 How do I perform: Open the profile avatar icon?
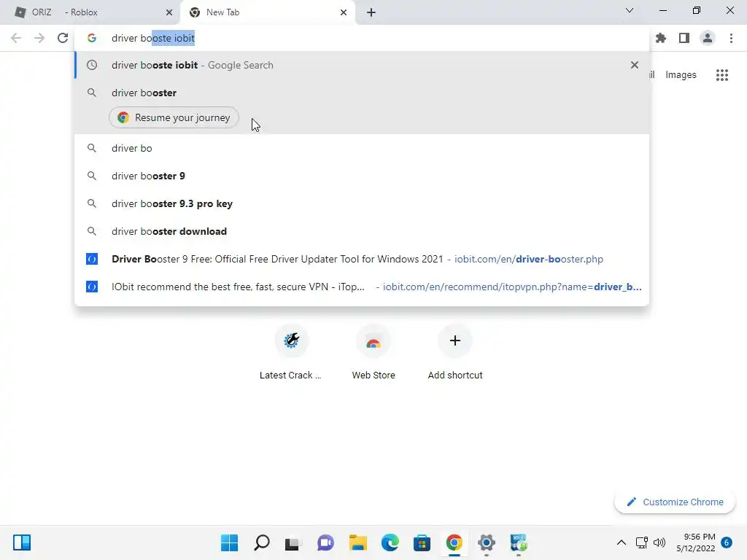coord(708,38)
